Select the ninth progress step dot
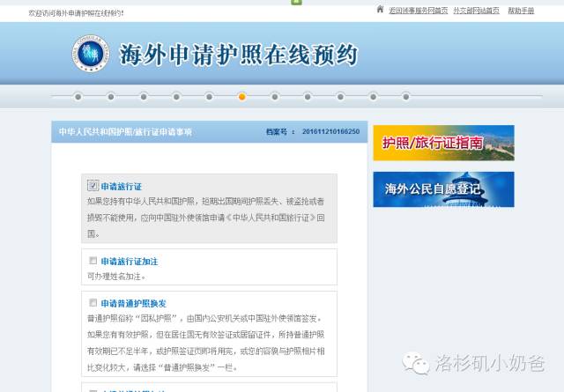This screenshot has width=564, height=392. coord(340,97)
